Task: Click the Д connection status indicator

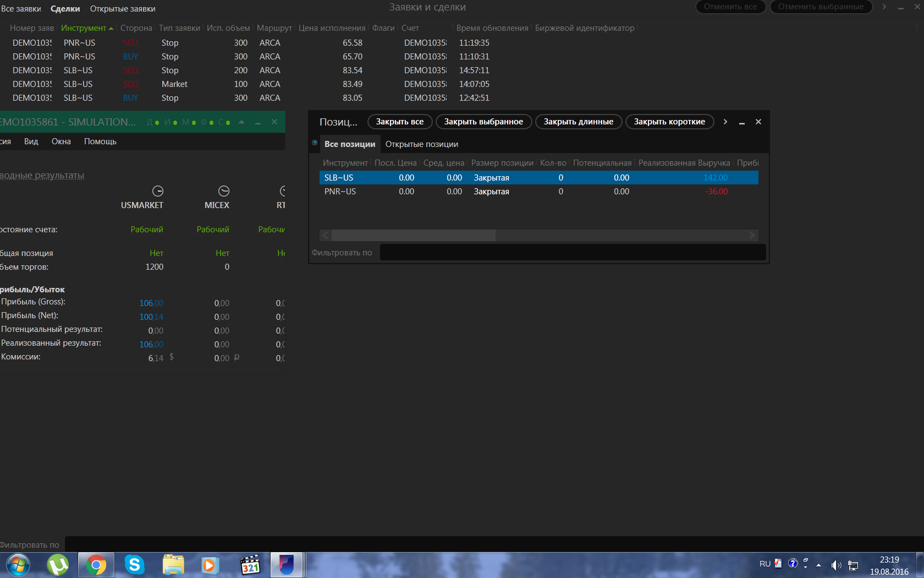Action: 153,122
